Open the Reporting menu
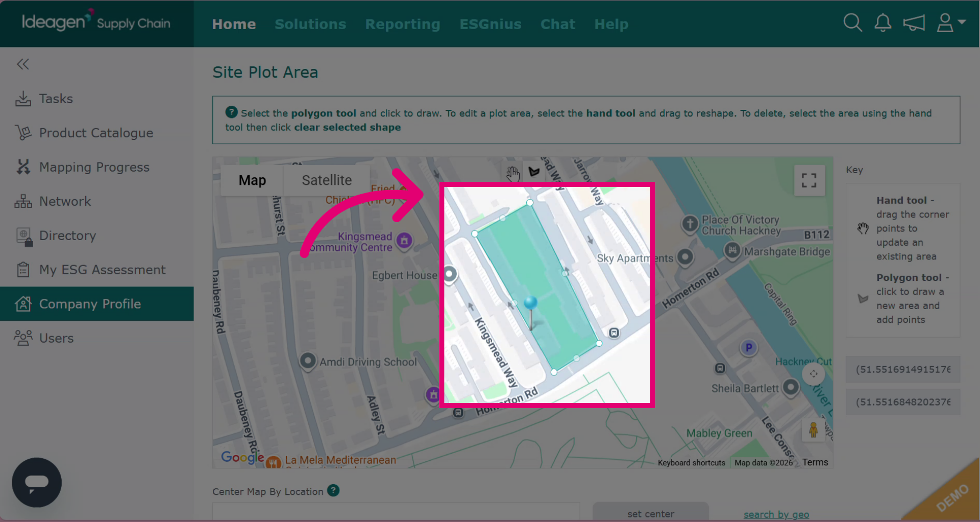980x522 pixels. point(403,24)
